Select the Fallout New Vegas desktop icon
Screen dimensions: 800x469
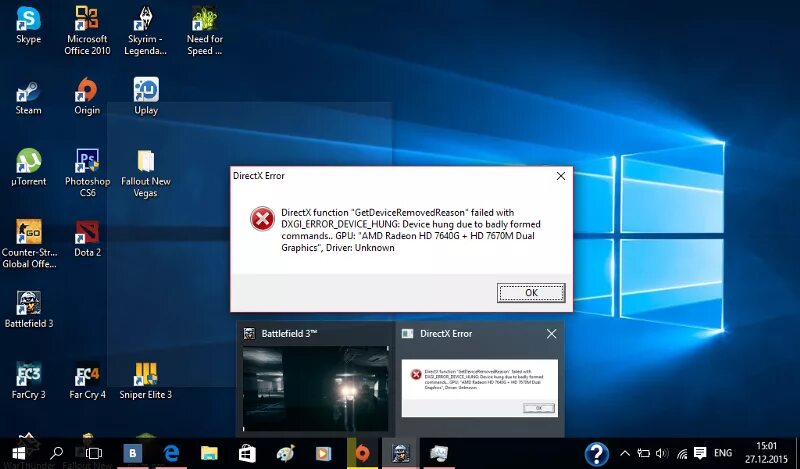(x=145, y=172)
